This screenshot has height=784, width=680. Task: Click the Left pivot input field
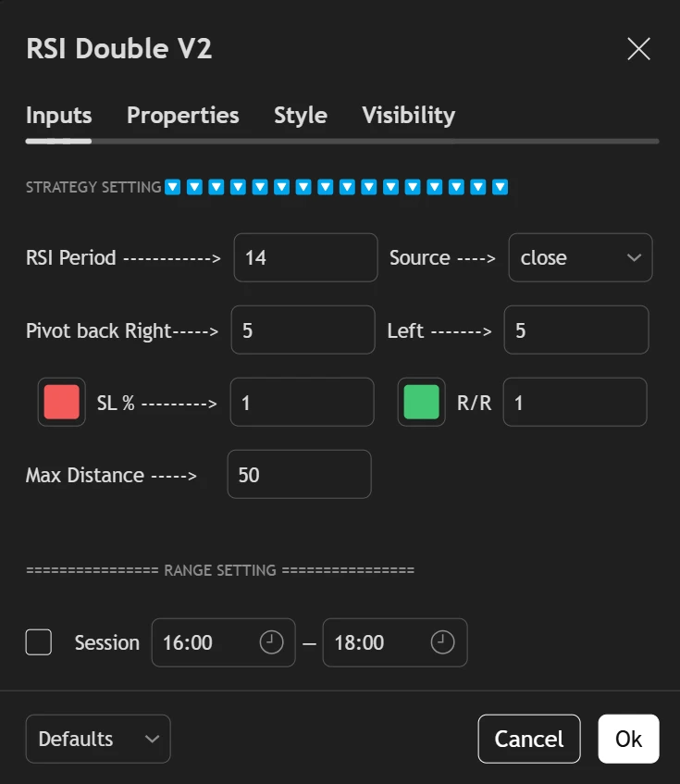click(x=575, y=330)
